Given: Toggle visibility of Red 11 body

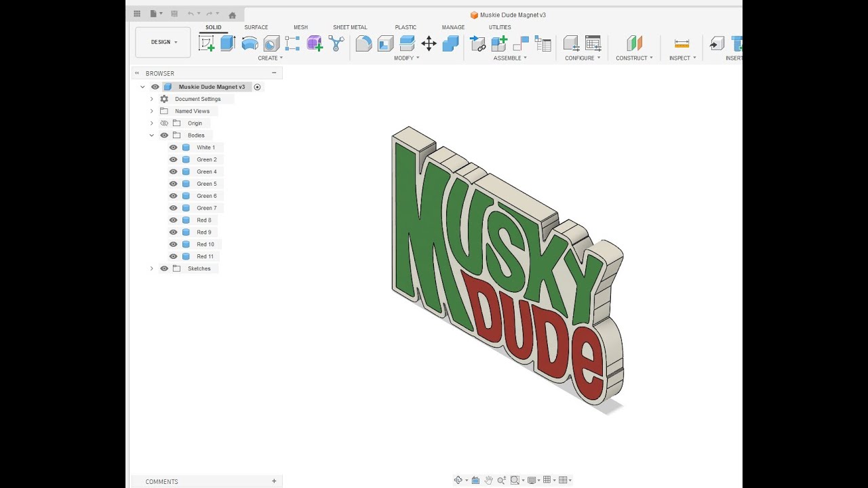Looking at the screenshot, I should point(174,256).
